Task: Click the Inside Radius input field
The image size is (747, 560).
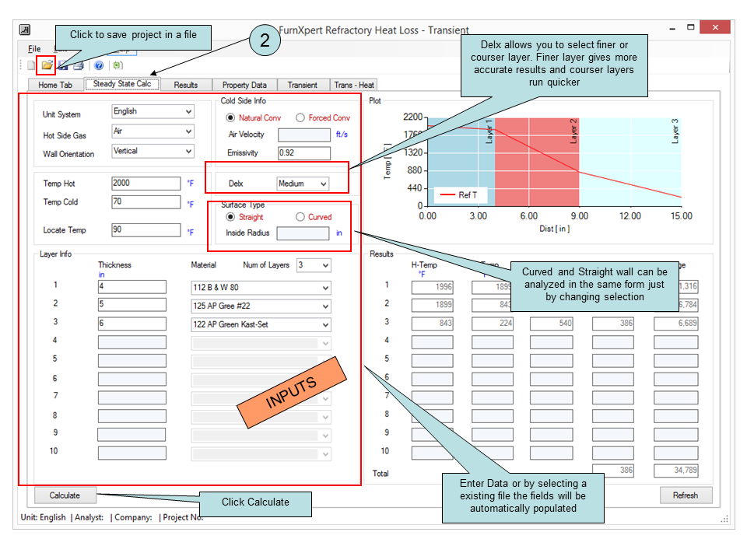Action: click(x=303, y=233)
